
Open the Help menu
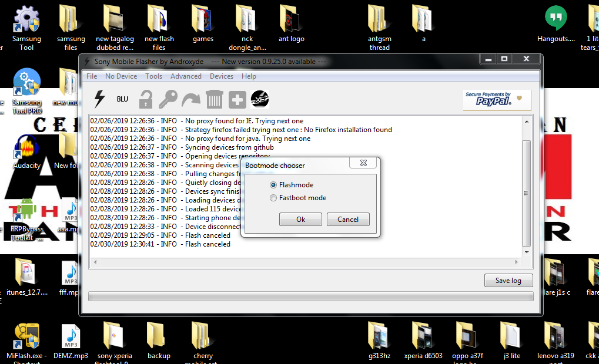click(x=249, y=76)
